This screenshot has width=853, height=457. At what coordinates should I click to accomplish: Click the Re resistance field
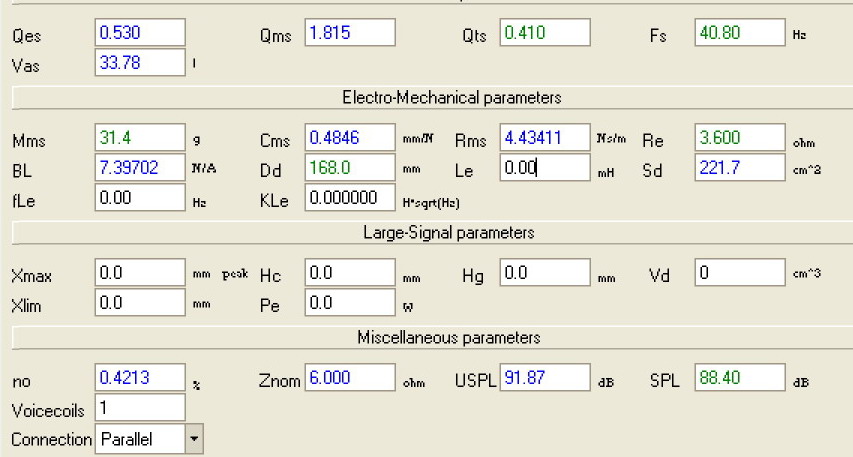tap(739, 137)
